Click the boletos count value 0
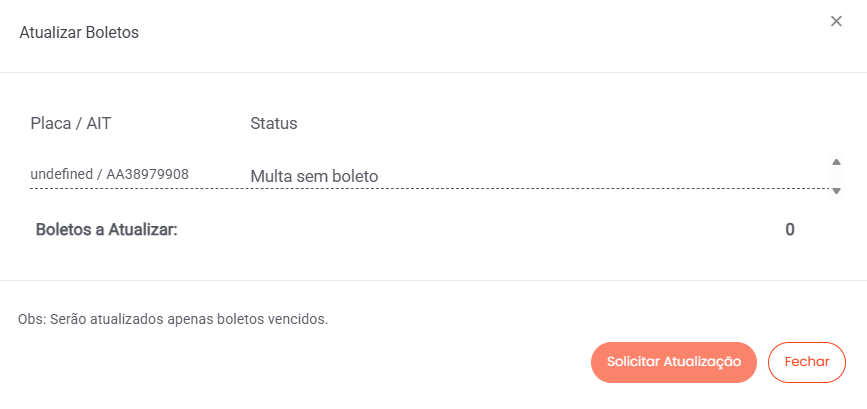The image size is (867, 409). (790, 230)
